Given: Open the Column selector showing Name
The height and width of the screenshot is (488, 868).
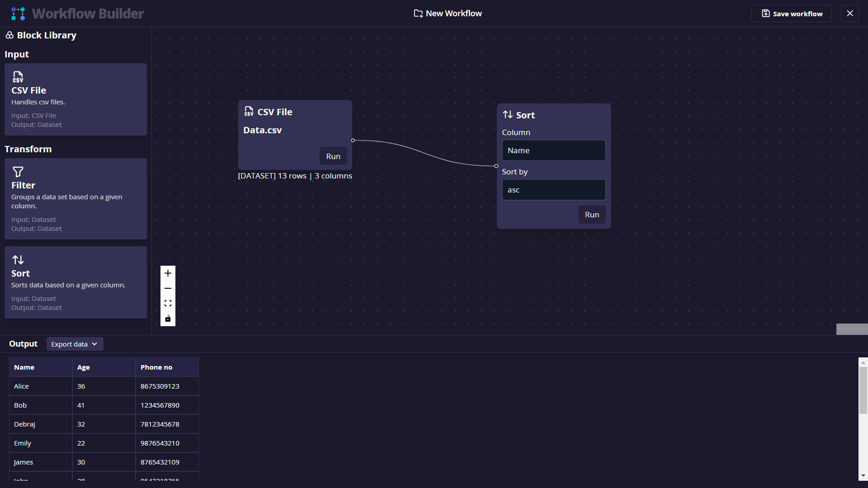Looking at the screenshot, I should tap(553, 150).
